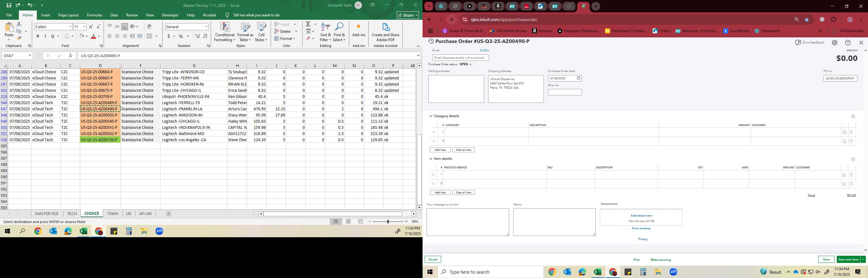This screenshot has height=278, width=868.
Task: Align text right in Excel
Action: (125, 36)
